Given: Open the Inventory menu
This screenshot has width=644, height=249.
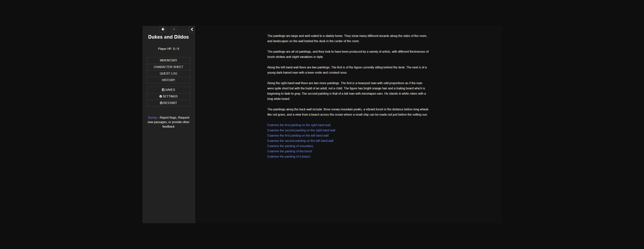Looking at the screenshot, I should coord(168,60).
